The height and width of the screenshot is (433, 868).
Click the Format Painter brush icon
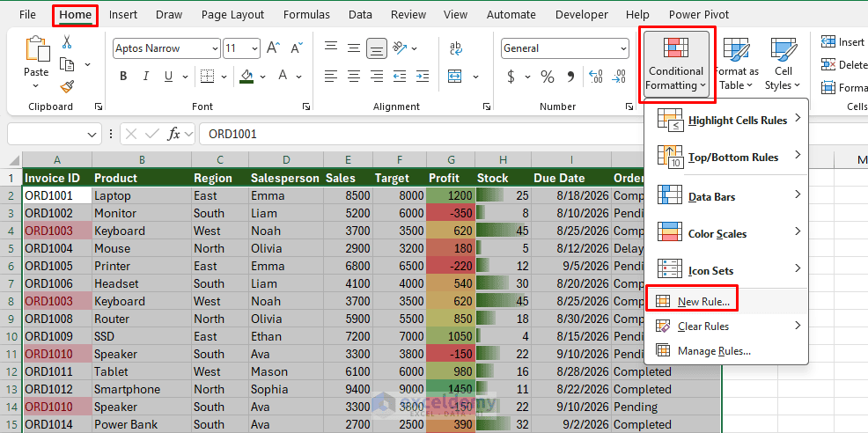pos(67,86)
